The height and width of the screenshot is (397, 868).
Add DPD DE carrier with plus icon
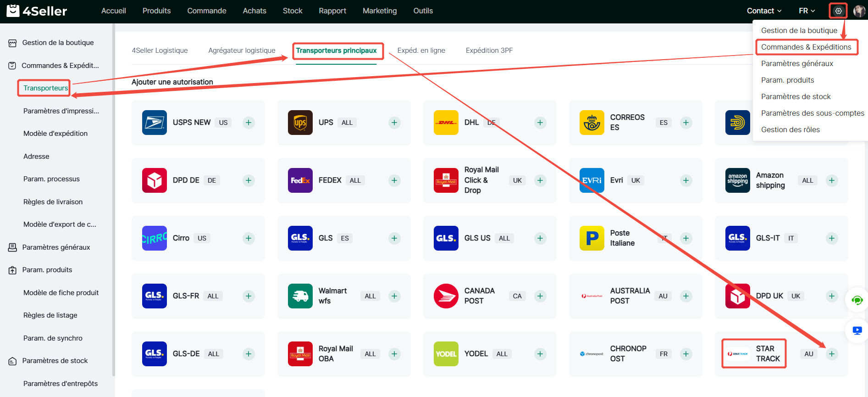click(249, 180)
